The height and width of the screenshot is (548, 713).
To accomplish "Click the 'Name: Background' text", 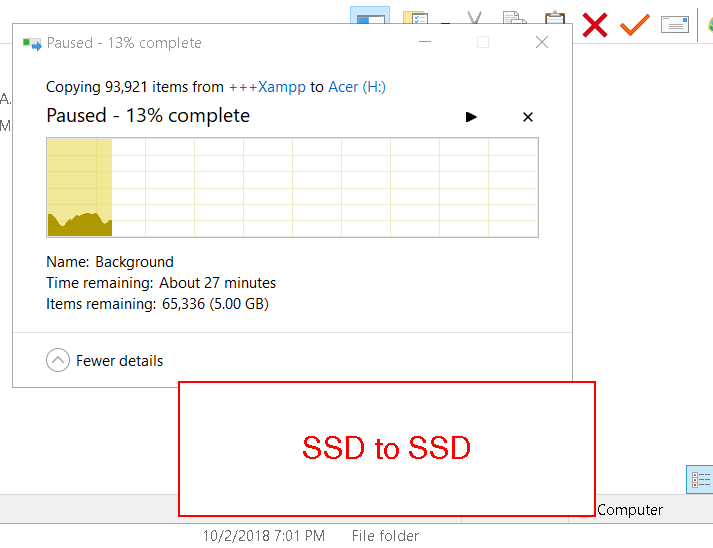I will point(110,262).
